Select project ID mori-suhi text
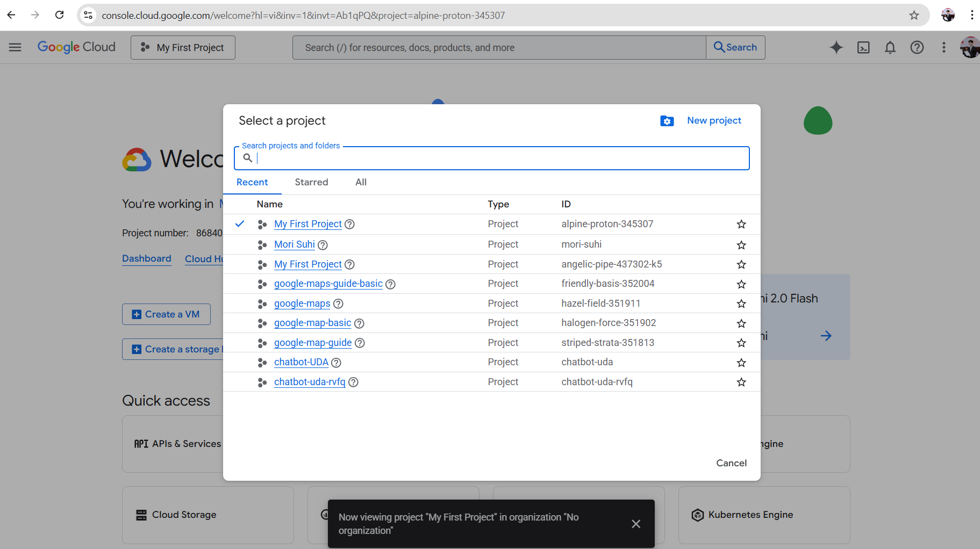This screenshot has height=549, width=980. tap(581, 244)
